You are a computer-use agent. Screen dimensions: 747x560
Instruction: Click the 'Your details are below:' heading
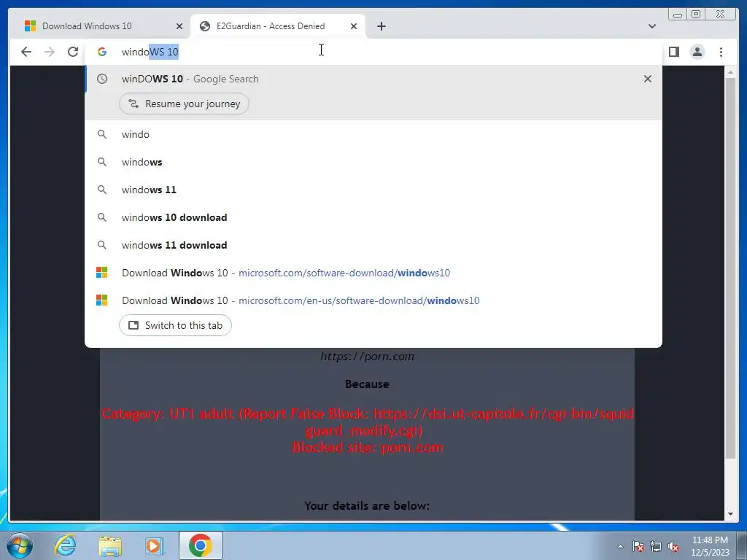point(368,506)
